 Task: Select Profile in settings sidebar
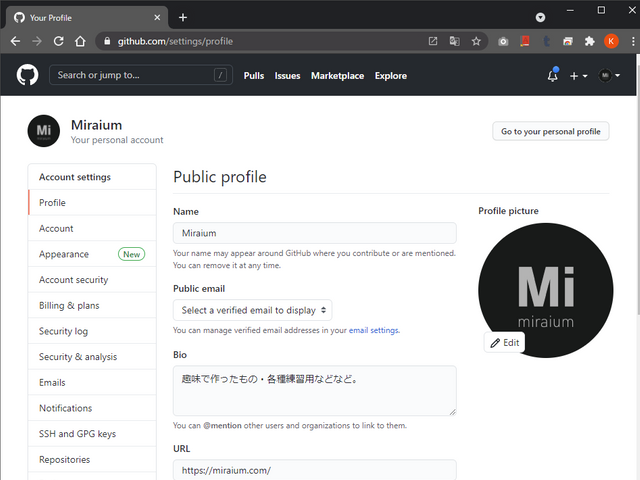[92, 202]
